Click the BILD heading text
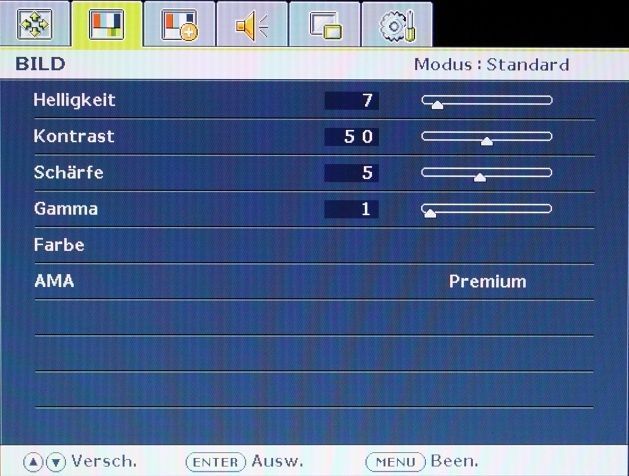This screenshot has width=629, height=476. point(41,64)
